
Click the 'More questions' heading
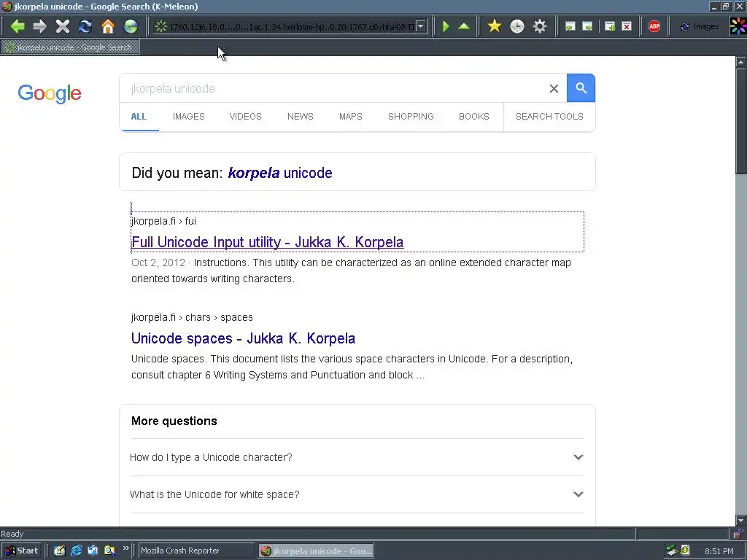[x=174, y=421]
